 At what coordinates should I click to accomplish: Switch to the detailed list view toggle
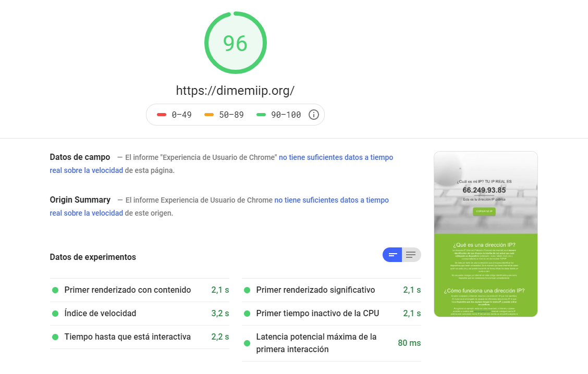coord(411,255)
